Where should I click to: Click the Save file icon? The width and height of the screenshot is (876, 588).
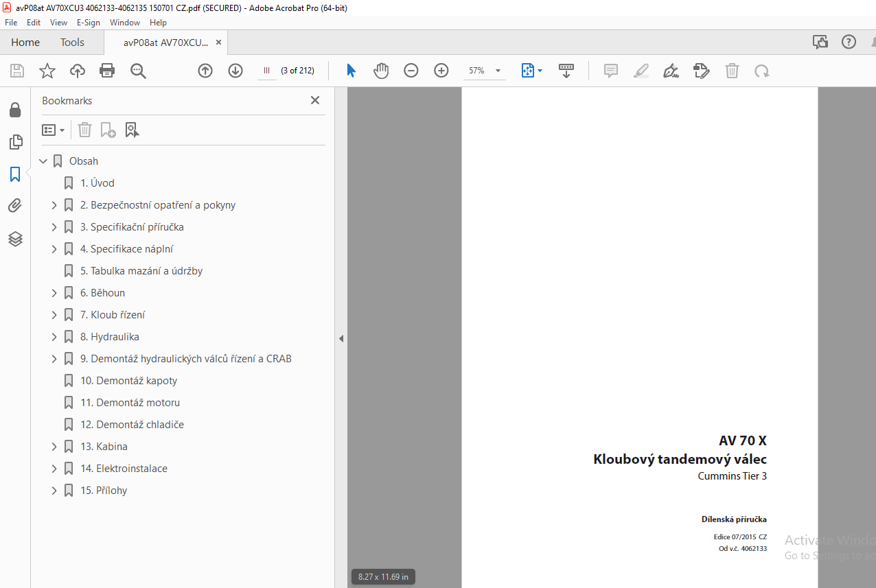[17, 71]
